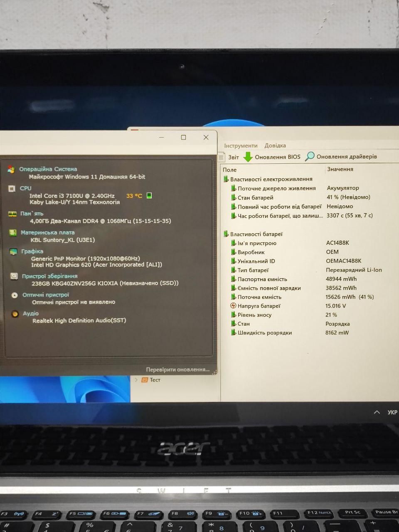Select the Тест tree item label

click(x=155, y=380)
